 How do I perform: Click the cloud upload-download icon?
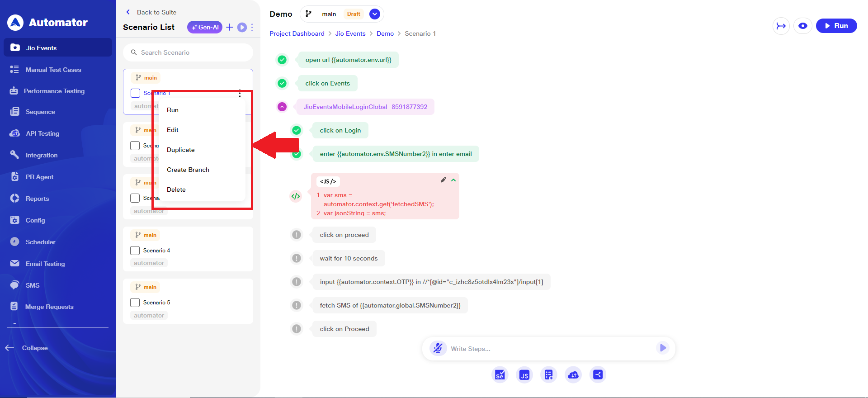pyautogui.click(x=573, y=374)
